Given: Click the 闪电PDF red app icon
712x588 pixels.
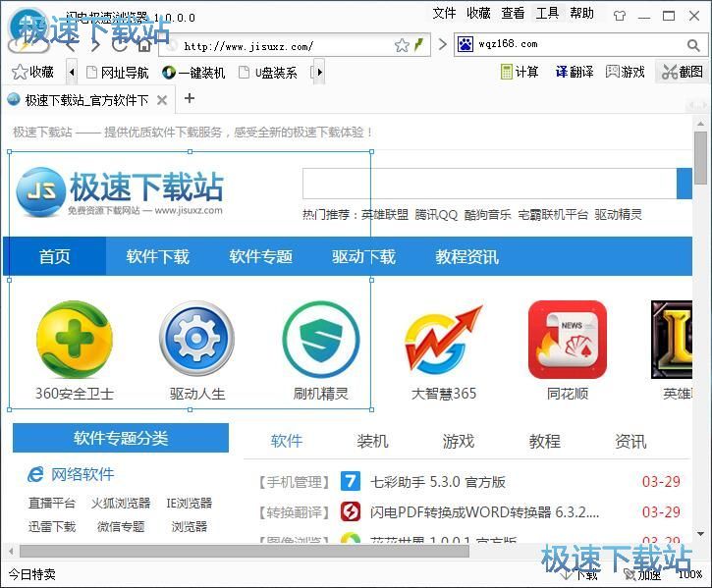Looking at the screenshot, I should (350, 511).
